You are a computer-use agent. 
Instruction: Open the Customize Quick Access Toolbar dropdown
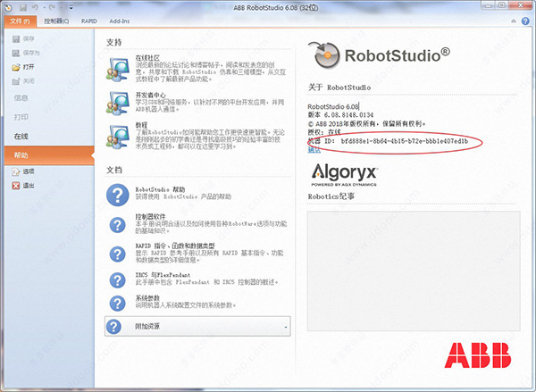[71, 7]
